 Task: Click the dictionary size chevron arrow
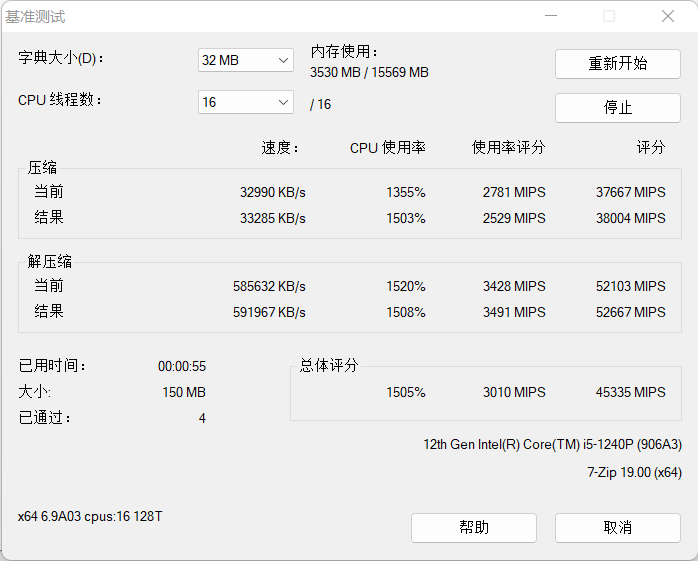point(283,60)
